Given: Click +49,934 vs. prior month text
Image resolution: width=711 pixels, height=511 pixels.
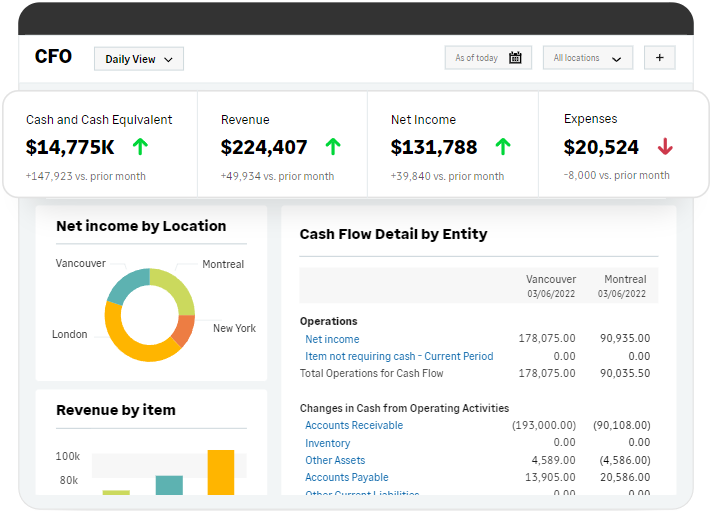Looking at the screenshot, I should [278, 176].
